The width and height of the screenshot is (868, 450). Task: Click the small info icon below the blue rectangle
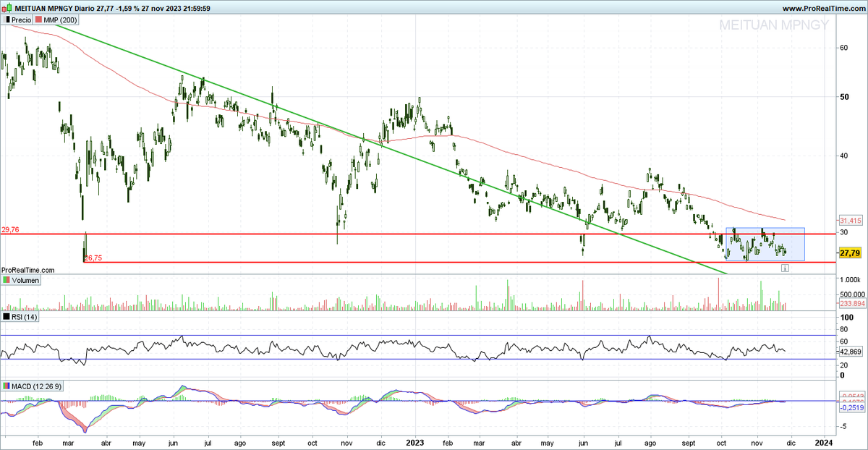point(785,268)
